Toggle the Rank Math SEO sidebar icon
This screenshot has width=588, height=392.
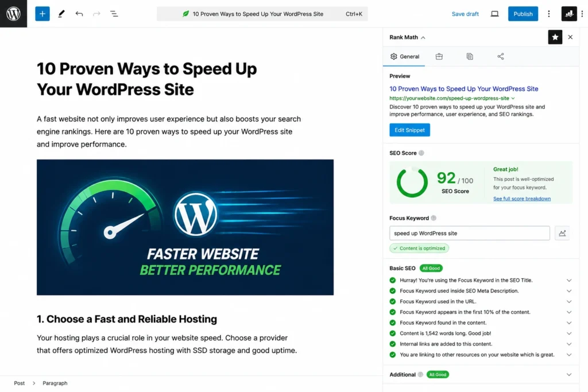[569, 14]
